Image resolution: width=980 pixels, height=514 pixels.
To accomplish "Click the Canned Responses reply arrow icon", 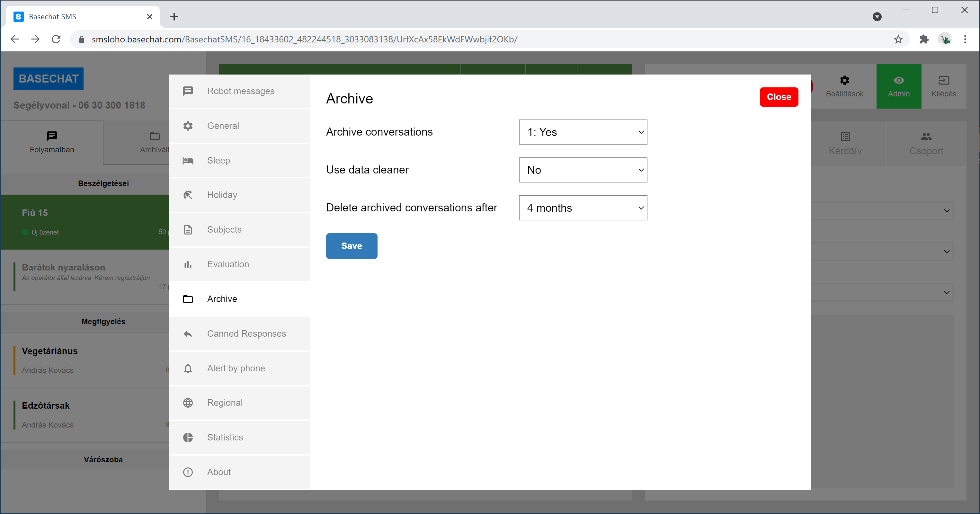I will pos(188,334).
